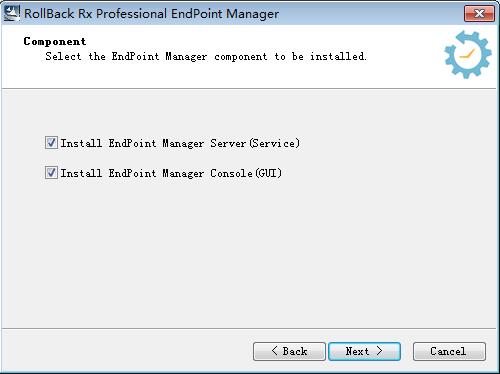Click the footer area left of Back
This screenshot has width=500, height=374.
point(127,351)
